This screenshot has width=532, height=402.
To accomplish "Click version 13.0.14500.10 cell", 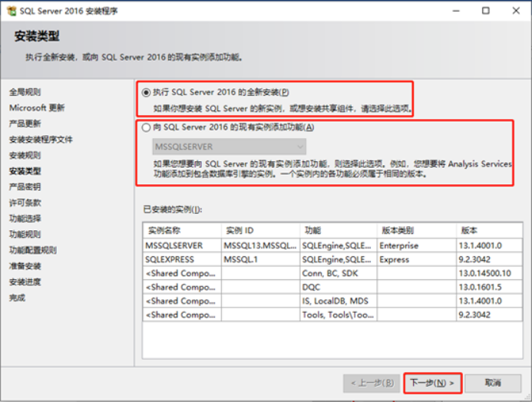I will coord(489,273).
